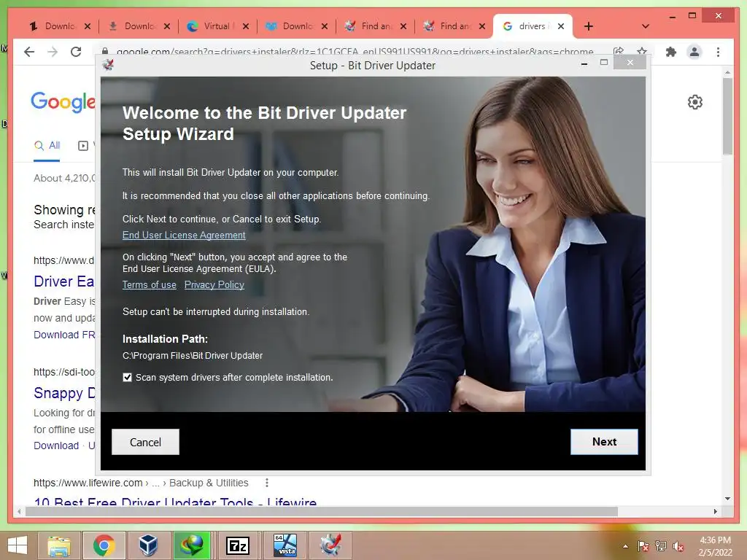Image resolution: width=747 pixels, height=560 pixels.
Task: Select the All search filter
Action: [47, 145]
